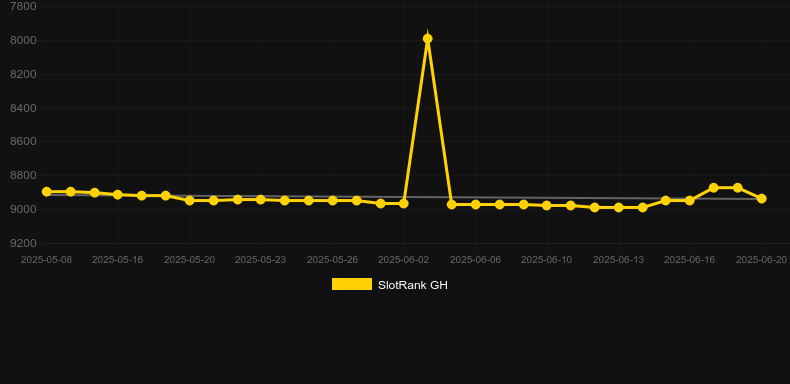The height and width of the screenshot is (384, 790).
Task: Click the data point right after the spike
Action: (x=451, y=205)
